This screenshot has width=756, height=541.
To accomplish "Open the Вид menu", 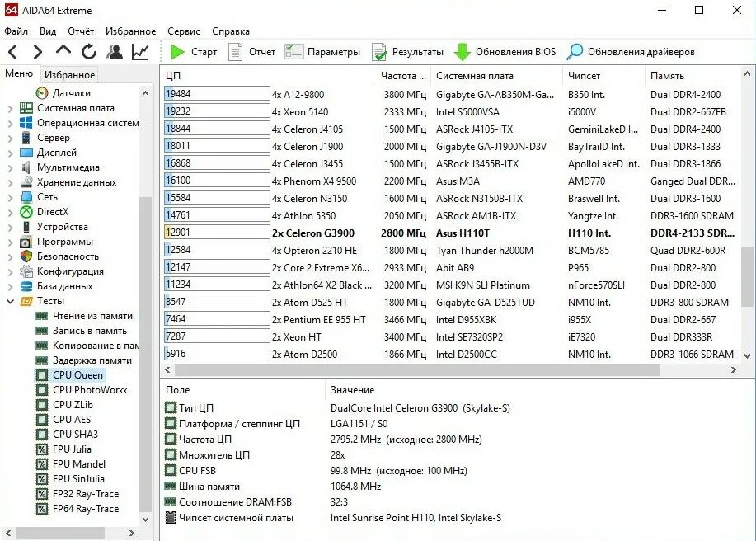I will coord(48,31).
